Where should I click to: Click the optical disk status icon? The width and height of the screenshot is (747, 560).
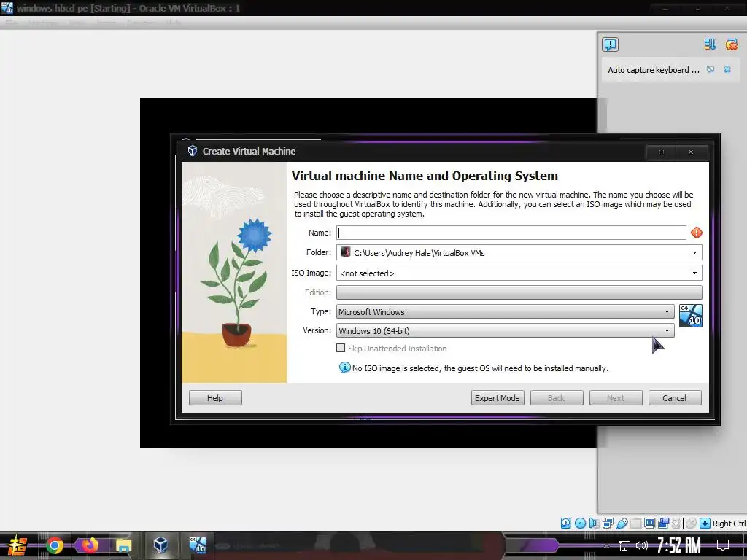[x=580, y=524]
